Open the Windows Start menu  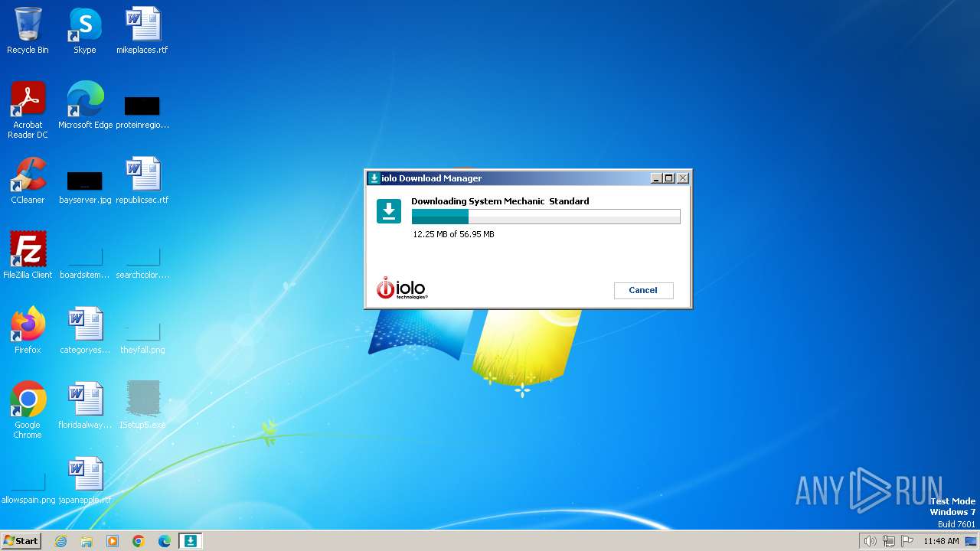point(21,541)
